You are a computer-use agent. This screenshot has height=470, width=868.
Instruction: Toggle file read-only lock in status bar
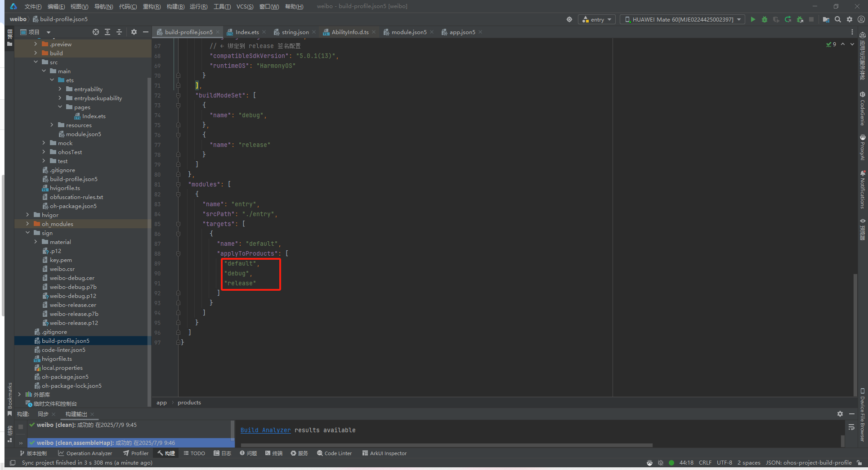coord(859,463)
